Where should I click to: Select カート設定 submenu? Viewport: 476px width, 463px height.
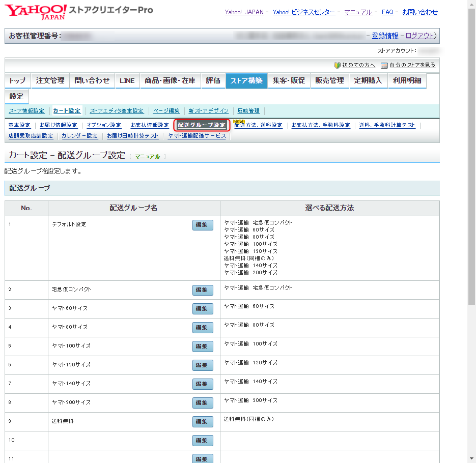click(67, 111)
